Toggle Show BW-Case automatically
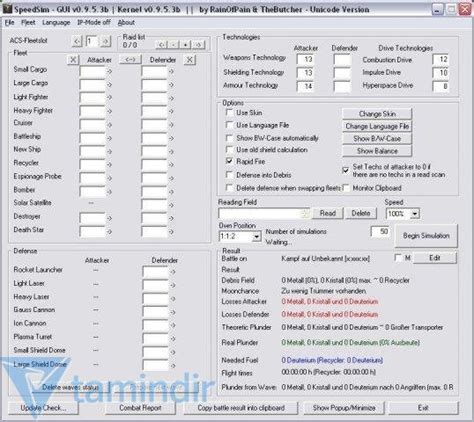 coord(229,138)
